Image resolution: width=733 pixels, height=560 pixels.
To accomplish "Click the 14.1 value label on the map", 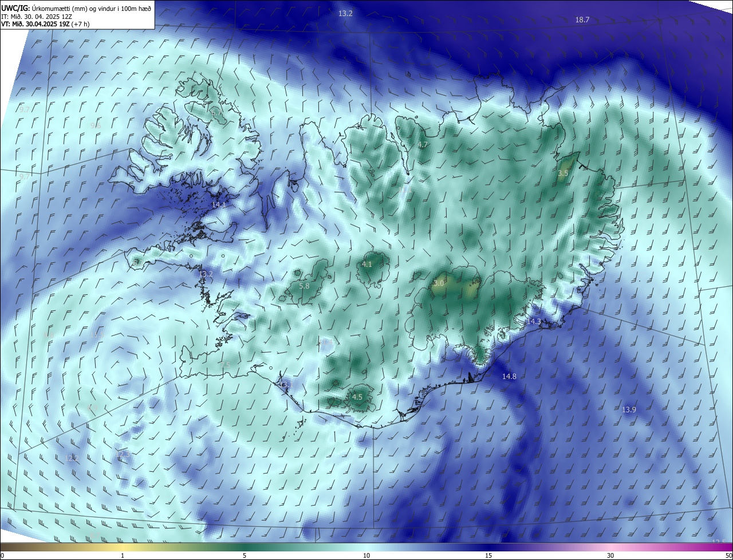I will click(x=219, y=204).
